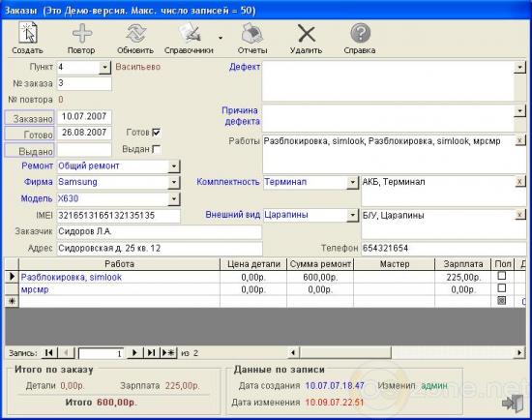Click the Повтор plus icon
Screen dimensions: 532x420
click(82, 33)
